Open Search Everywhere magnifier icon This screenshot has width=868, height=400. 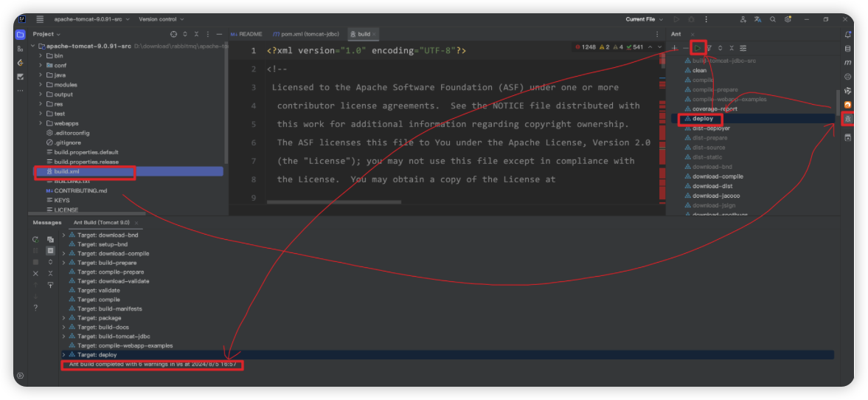tap(773, 19)
